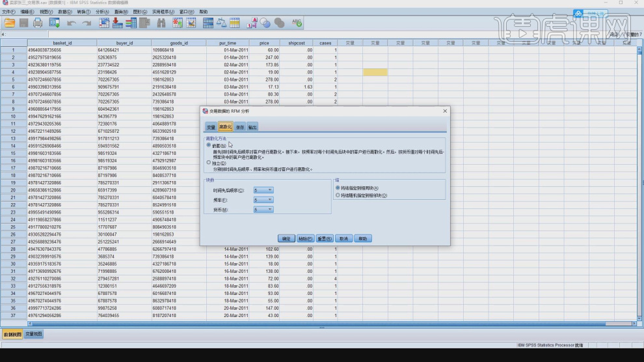This screenshot has width=644, height=362.
Task: Click the Redo arrow icon
Action: pos(87,23)
